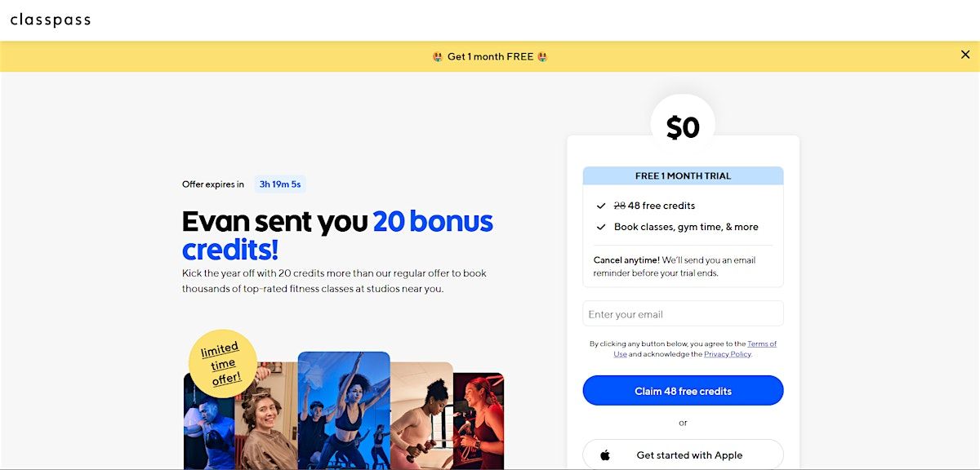Click the offer countdown timer
The height and width of the screenshot is (470, 980).
[280, 184]
